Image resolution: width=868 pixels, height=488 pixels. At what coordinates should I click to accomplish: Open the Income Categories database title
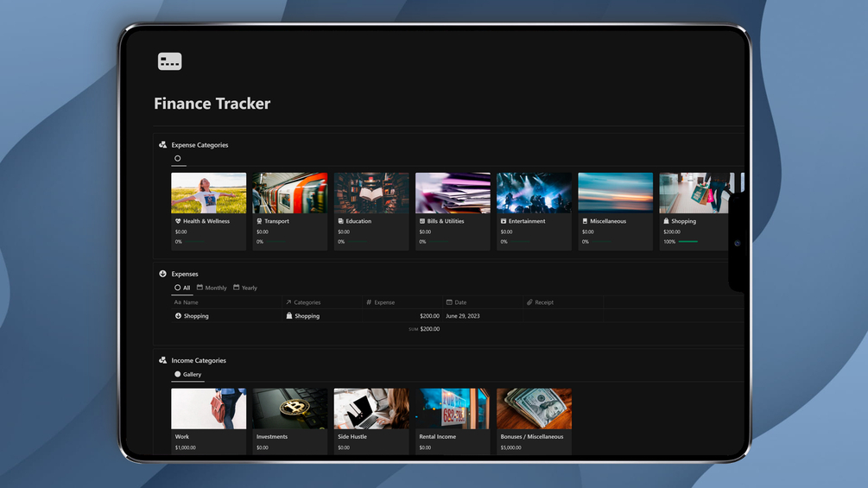coord(199,360)
